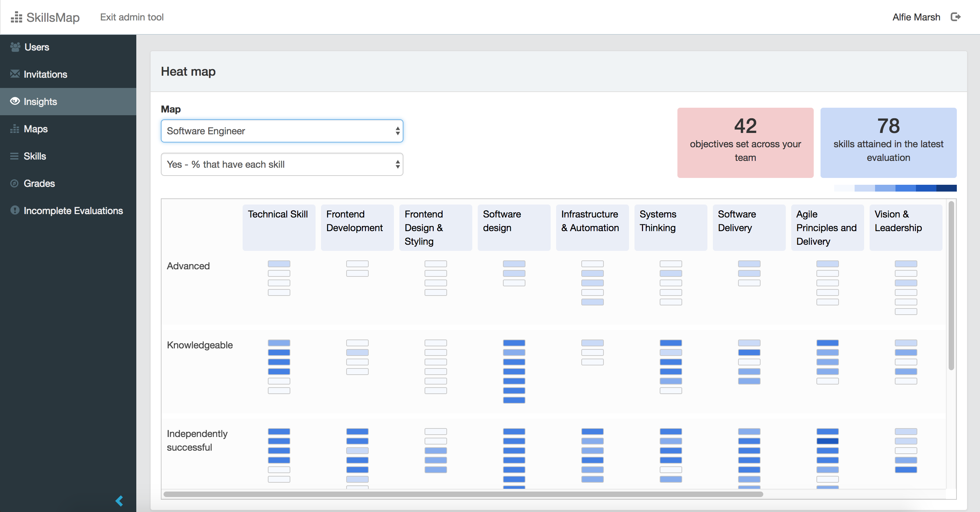Click the Incomplete Evaluations warning icon
The width and height of the screenshot is (980, 512).
[x=15, y=211]
